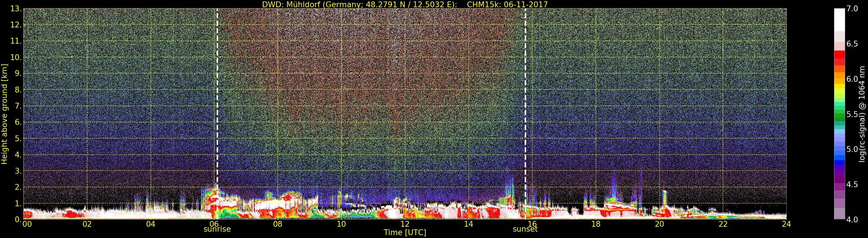Click time axis tick '04'
This screenshot has width=868, height=238.
[x=151, y=224]
